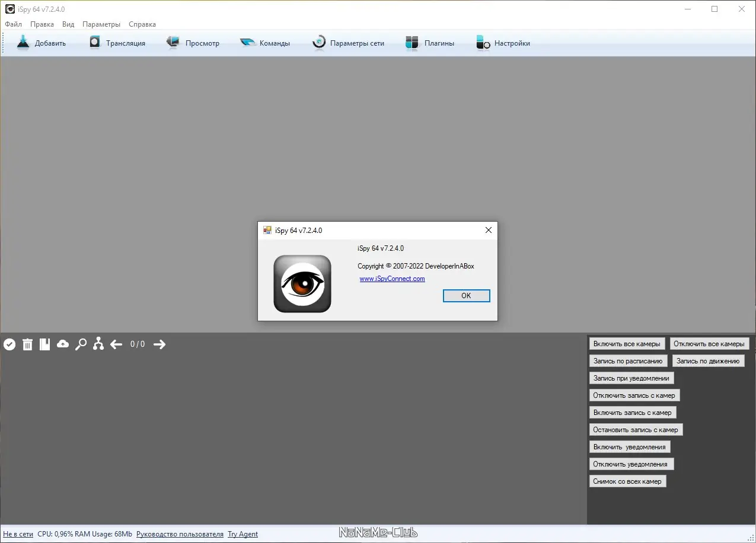Viewport: 756px width, 543px height.
Task: Click Отключить уведомления button
Action: point(630,464)
